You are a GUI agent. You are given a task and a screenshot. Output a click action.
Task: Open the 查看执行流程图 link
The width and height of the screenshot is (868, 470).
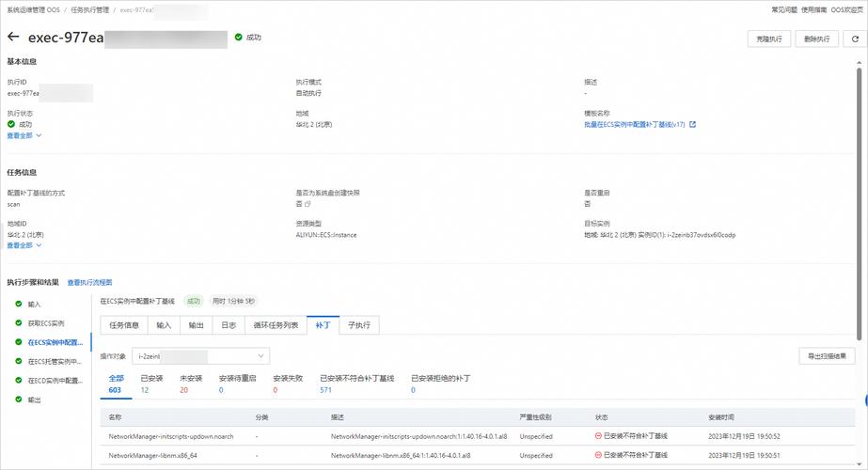point(89,282)
